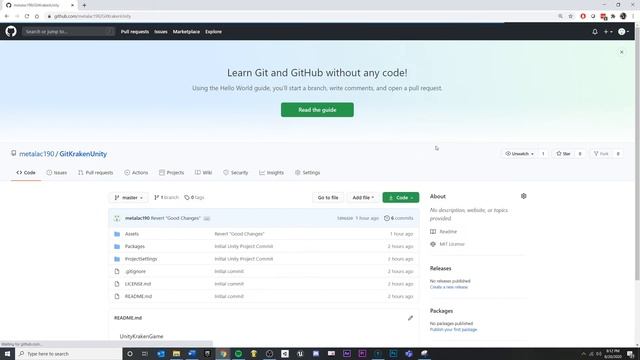Open the README.md file in list
This screenshot has height=360, width=640.
tap(138, 296)
